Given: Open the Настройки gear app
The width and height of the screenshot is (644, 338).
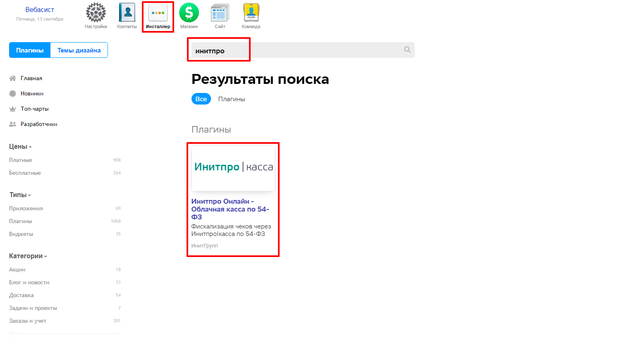Looking at the screenshot, I should tap(96, 16).
